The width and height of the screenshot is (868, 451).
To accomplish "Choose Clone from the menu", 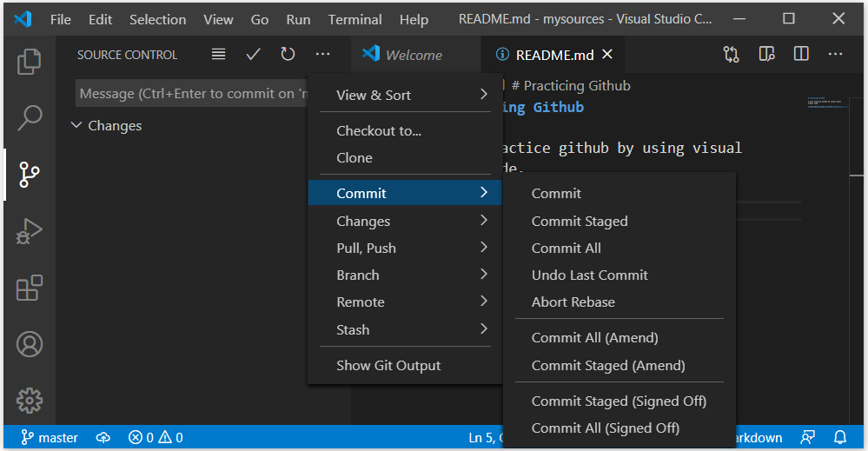I will (x=405, y=157).
